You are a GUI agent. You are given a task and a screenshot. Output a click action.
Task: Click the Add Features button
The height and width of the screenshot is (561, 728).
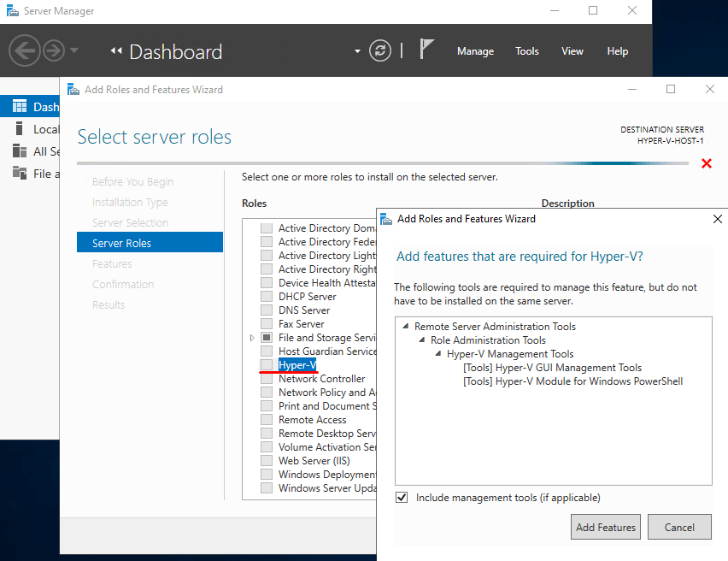coord(605,527)
